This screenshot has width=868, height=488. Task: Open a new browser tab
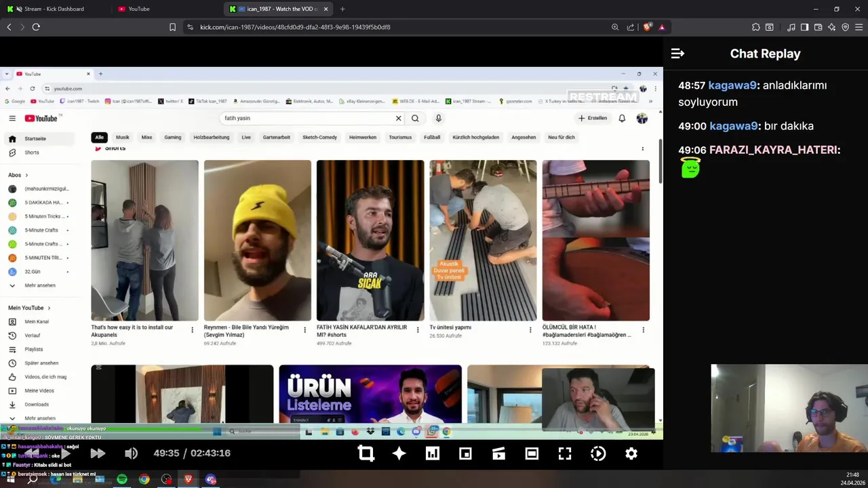[342, 9]
